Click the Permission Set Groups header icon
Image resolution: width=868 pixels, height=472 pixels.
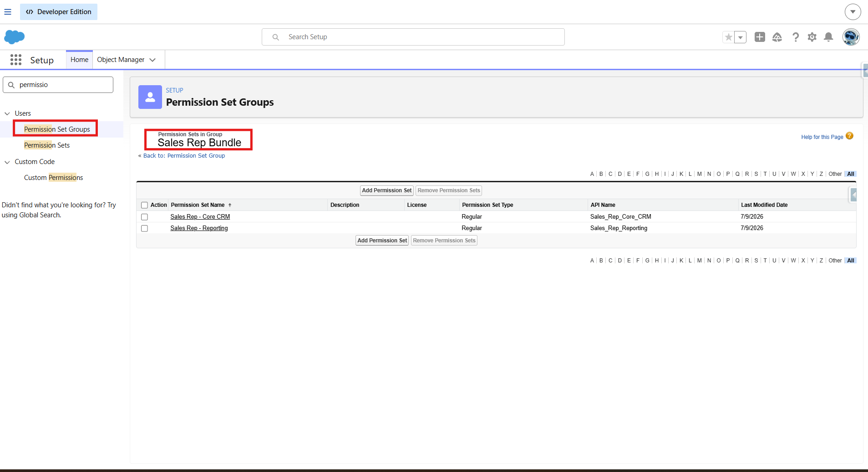click(150, 97)
